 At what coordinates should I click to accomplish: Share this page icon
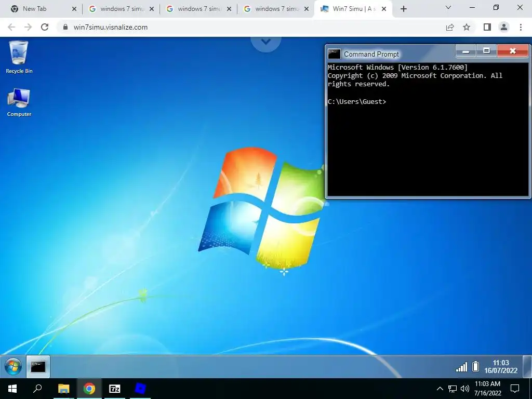pos(450,27)
